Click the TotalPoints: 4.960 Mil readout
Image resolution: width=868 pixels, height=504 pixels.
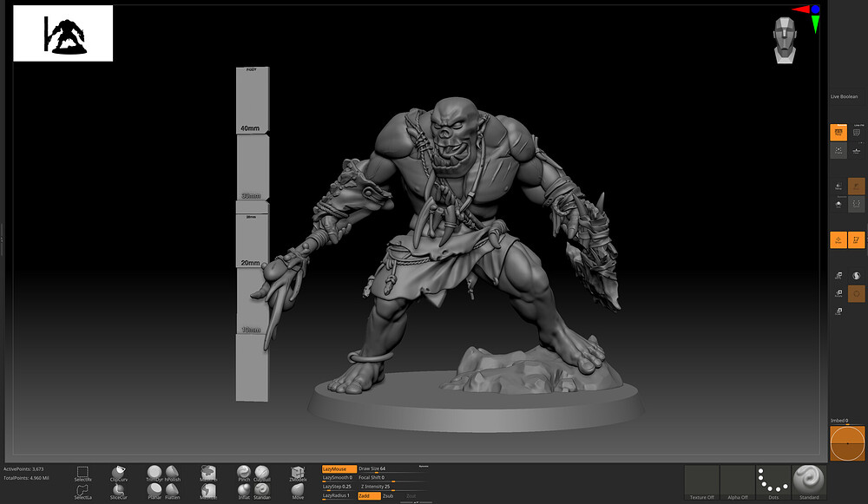pyautogui.click(x=26, y=478)
